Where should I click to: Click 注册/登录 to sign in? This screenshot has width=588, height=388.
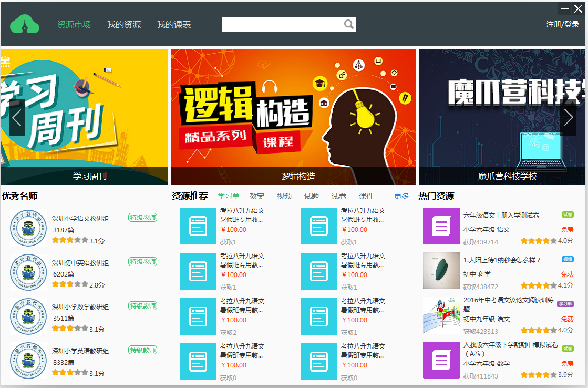(562, 25)
